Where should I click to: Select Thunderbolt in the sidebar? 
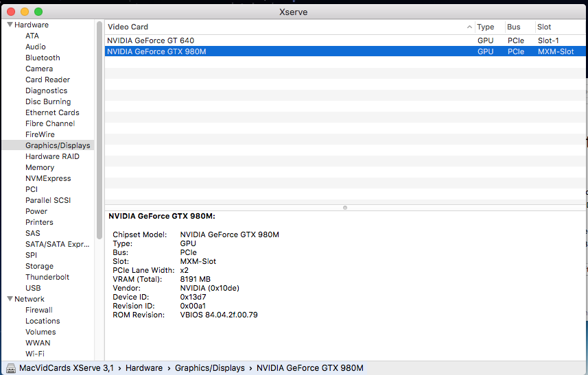47,277
